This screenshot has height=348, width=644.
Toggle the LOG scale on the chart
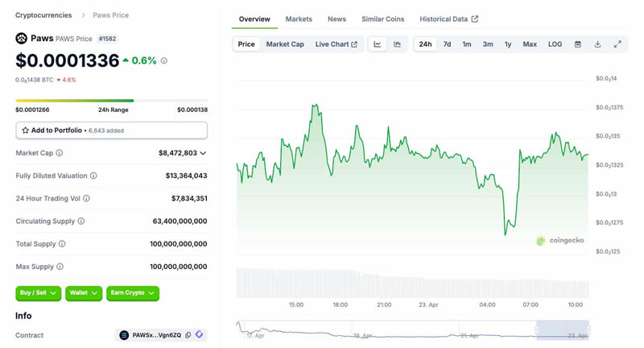[555, 44]
